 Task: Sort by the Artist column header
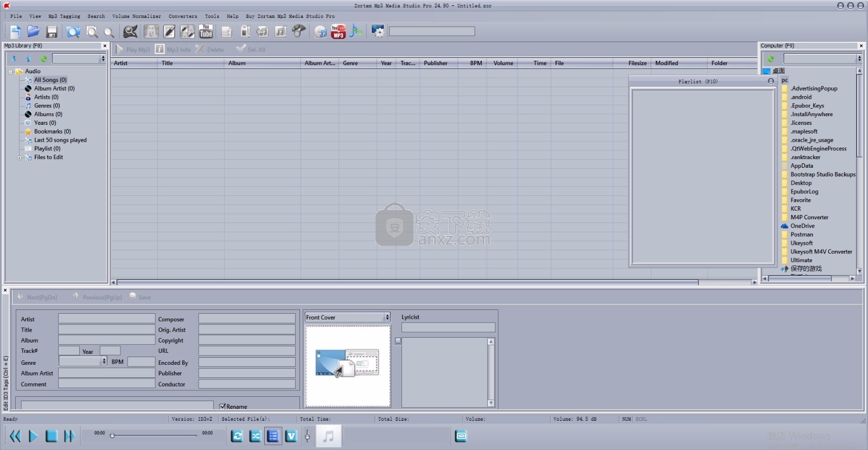[x=133, y=63]
